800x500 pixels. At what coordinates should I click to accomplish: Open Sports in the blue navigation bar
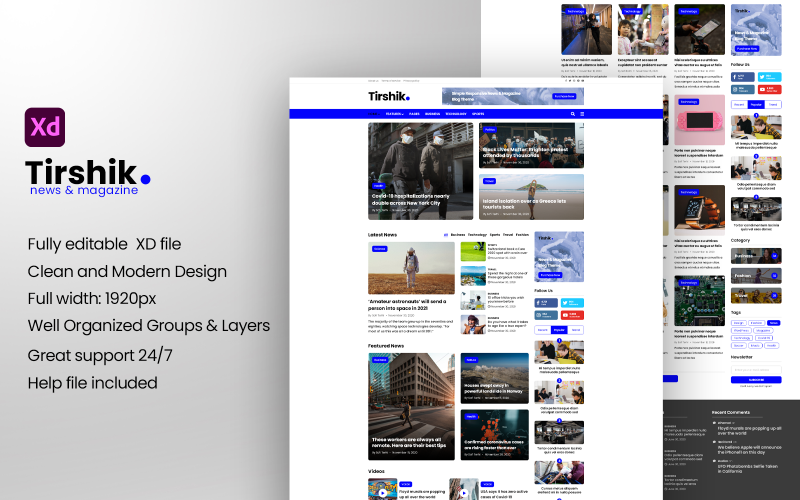pos(478,114)
